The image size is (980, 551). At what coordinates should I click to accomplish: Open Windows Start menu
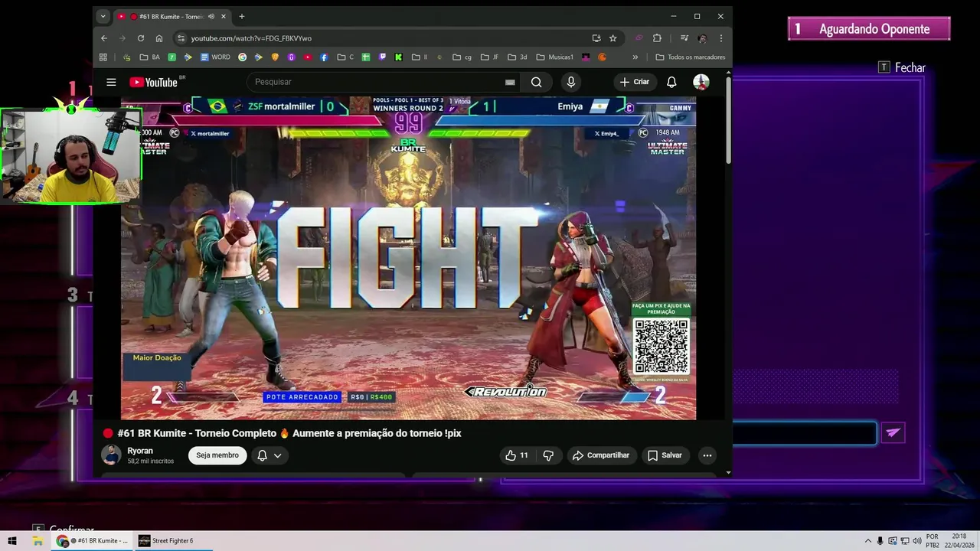click(x=12, y=541)
